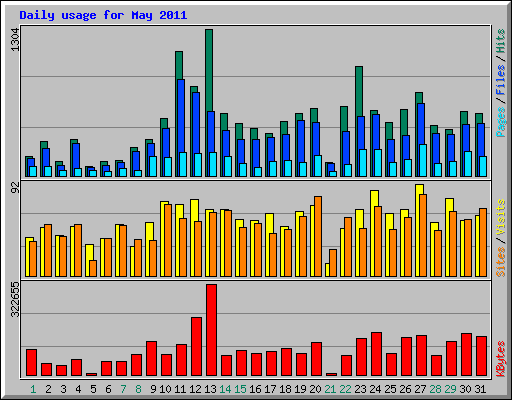Screen dimensions: 512x400
Task: Click the Hits legend label
Action: tap(500, 41)
